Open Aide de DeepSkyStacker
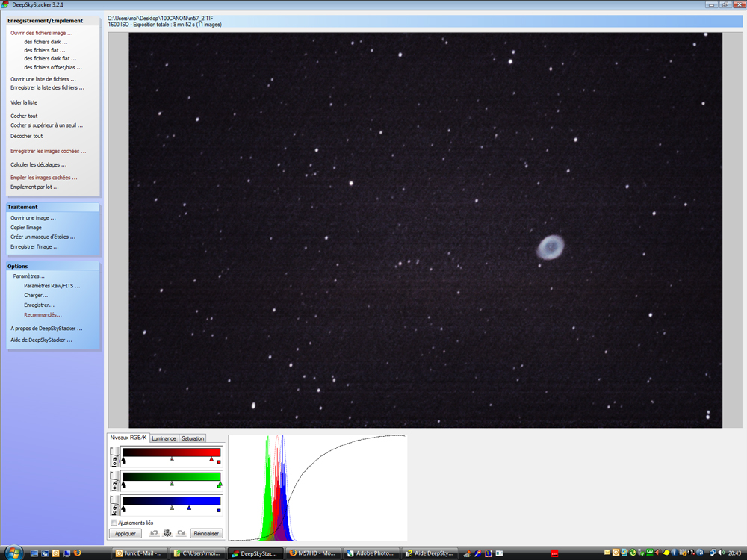The image size is (747, 560). [41, 340]
